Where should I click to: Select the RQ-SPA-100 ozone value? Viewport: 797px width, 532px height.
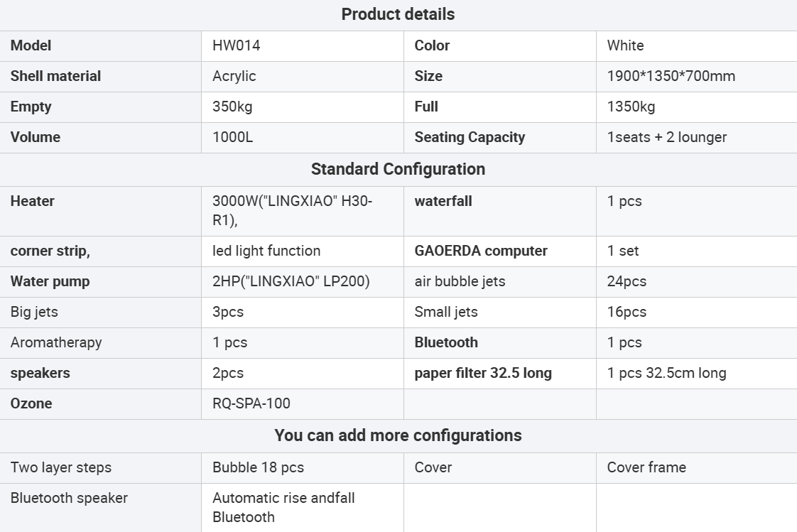point(251,403)
